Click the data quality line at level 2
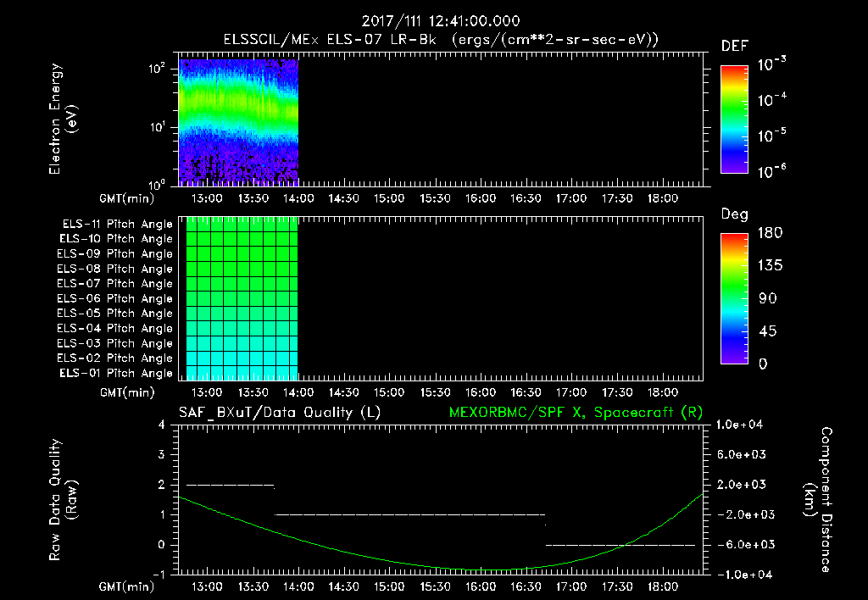 [231, 486]
